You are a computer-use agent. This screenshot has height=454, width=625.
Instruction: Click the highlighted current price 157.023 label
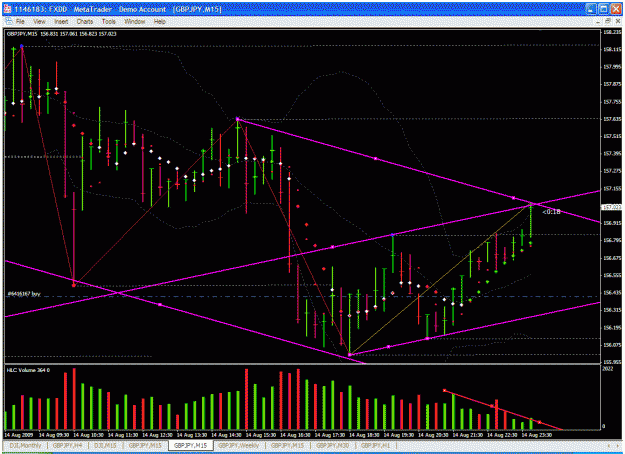point(611,207)
